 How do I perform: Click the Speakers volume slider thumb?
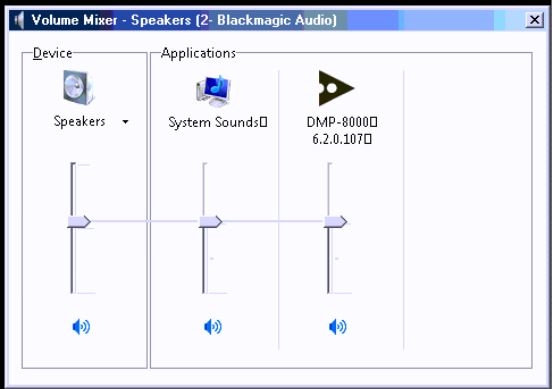(79, 222)
